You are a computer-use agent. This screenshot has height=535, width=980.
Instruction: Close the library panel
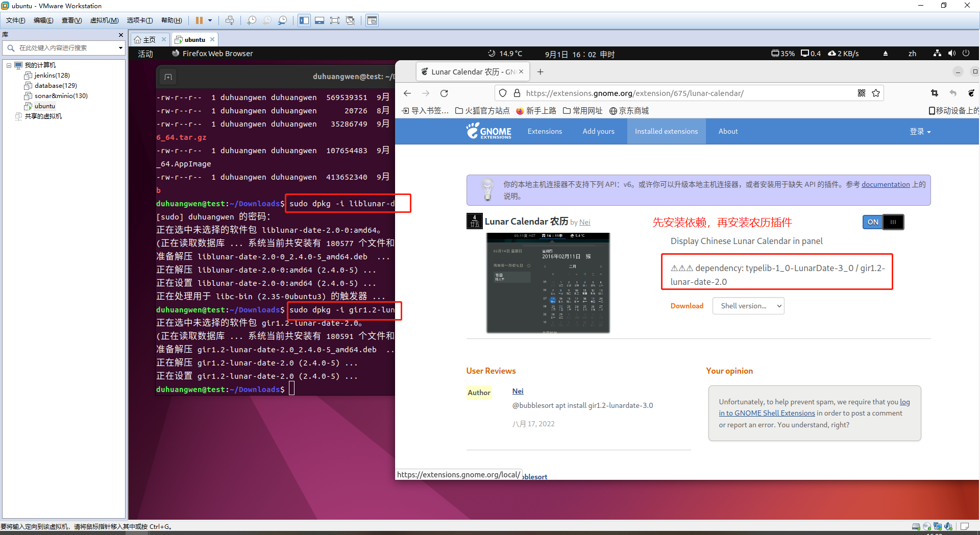121,35
